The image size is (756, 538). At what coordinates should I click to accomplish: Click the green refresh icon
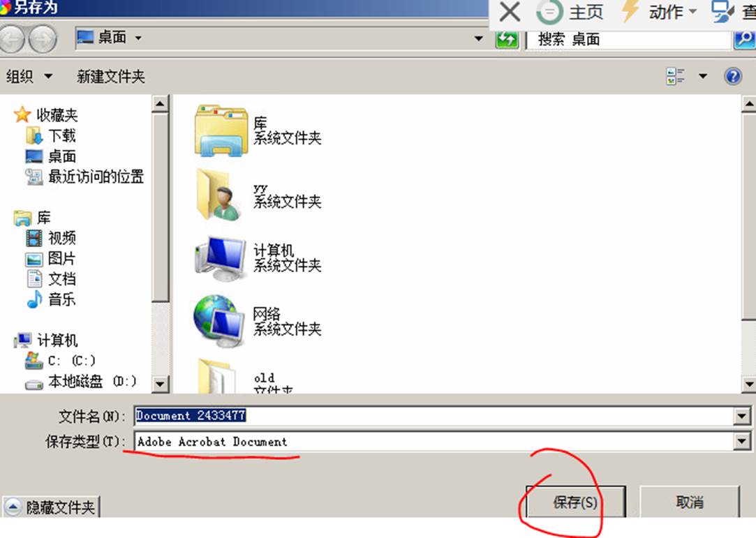pos(507,40)
